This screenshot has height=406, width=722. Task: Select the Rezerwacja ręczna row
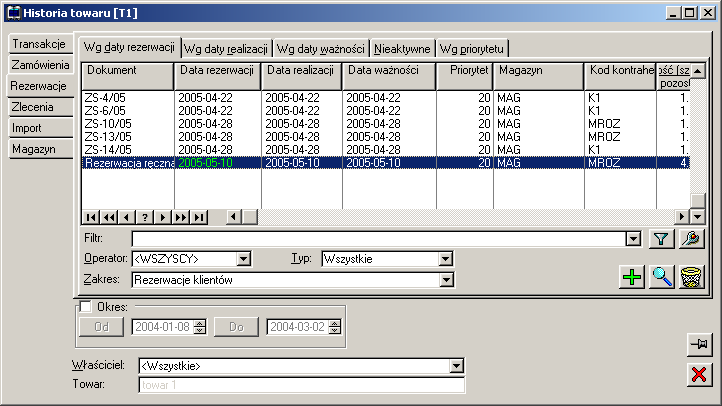pyautogui.click(x=386, y=162)
